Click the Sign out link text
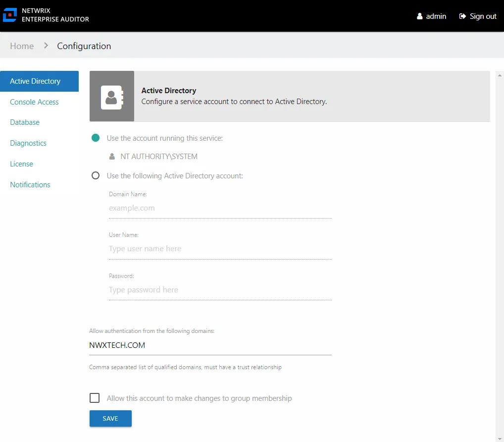The image size is (504, 442). click(483, 16)
